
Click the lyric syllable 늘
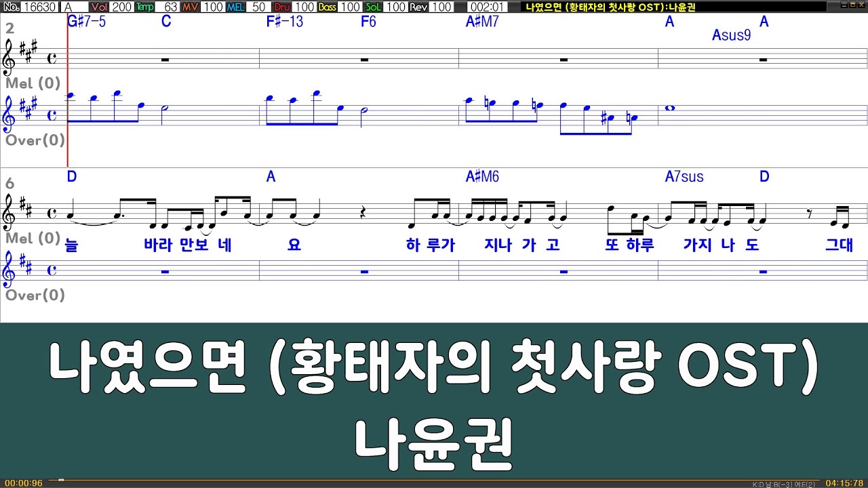coord(72,245)
